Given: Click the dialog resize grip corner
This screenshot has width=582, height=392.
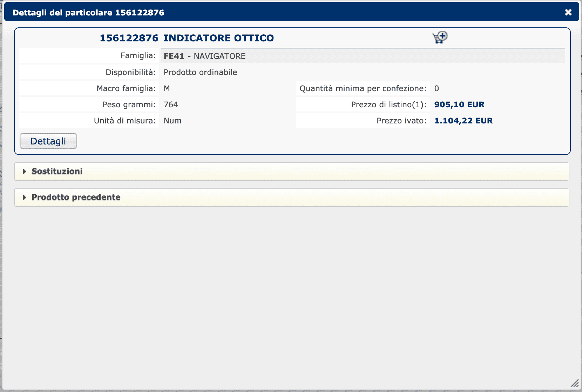Looking at the screenshot, I should tap(574, 384).
